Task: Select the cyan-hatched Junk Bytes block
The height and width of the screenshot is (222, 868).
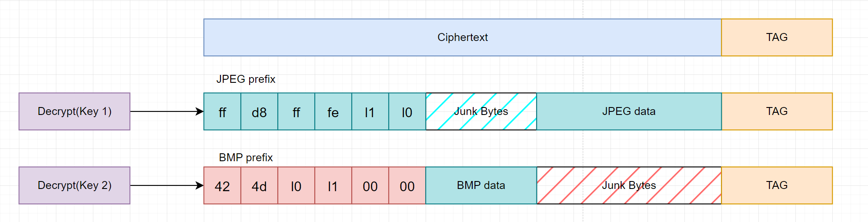Action: point(481,111)
